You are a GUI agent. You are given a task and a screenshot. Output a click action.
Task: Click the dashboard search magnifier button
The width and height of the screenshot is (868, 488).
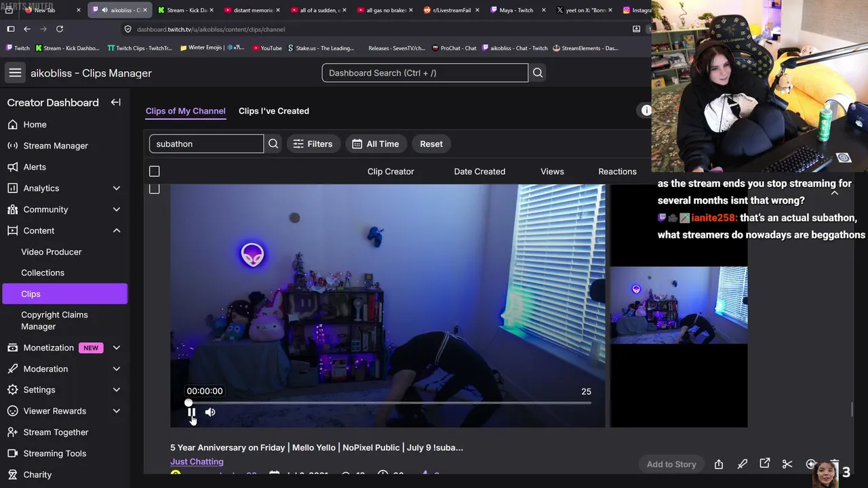pos(538,73)
